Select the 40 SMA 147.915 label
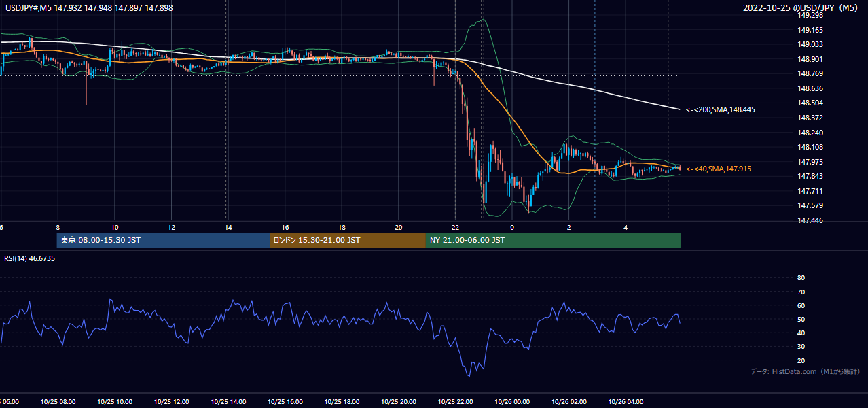The image size is (868, 408). click(x=719, y=169)
